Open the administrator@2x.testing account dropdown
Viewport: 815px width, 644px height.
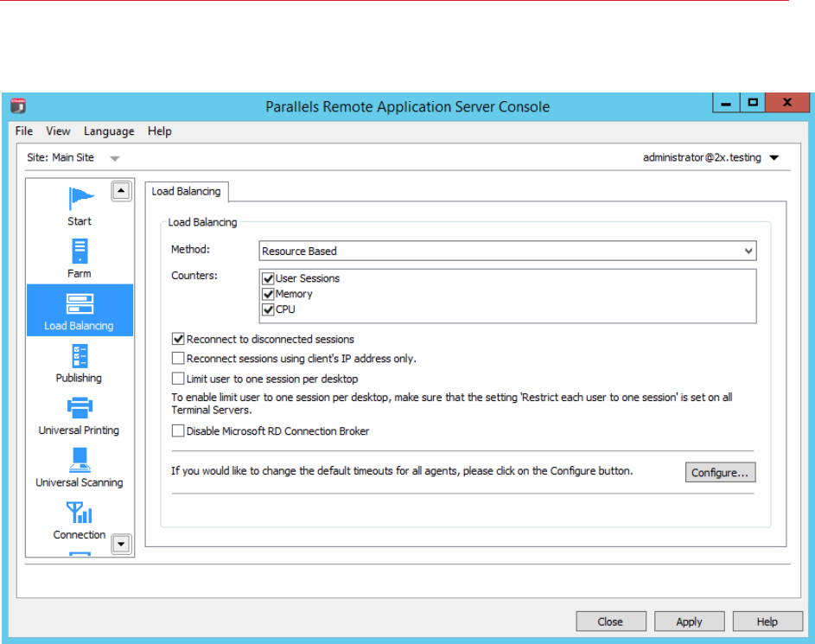tap(774, 157)
